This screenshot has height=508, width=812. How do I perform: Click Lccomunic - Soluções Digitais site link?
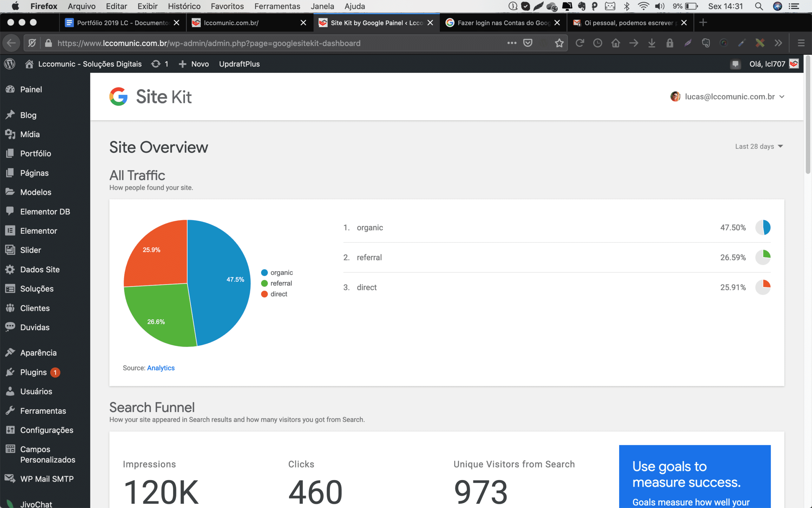(x=89, y=64)
